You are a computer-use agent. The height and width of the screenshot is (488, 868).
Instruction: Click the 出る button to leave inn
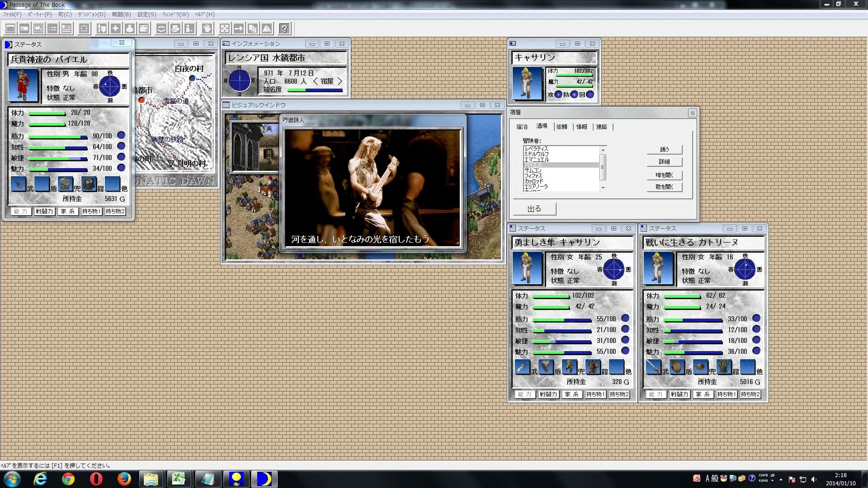(534, 209)
